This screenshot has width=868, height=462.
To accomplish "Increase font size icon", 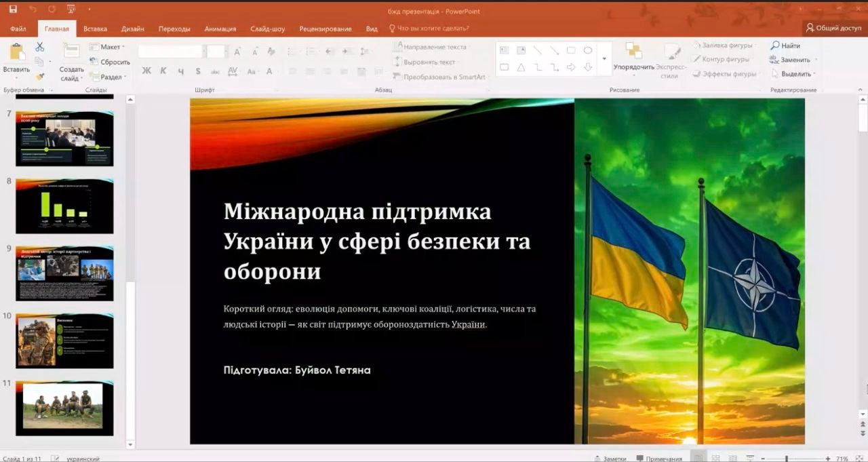I will [x=238, y=52].
